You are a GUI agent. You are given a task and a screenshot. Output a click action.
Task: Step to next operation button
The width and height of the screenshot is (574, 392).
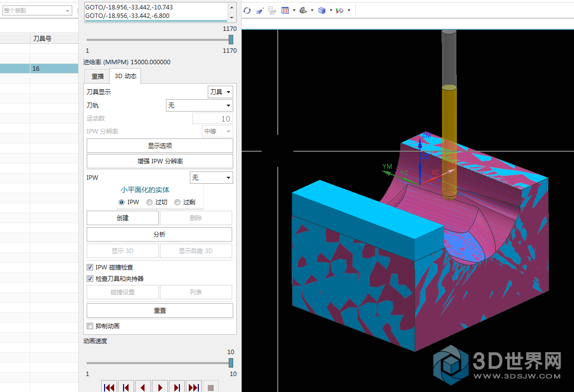point(177,387)
